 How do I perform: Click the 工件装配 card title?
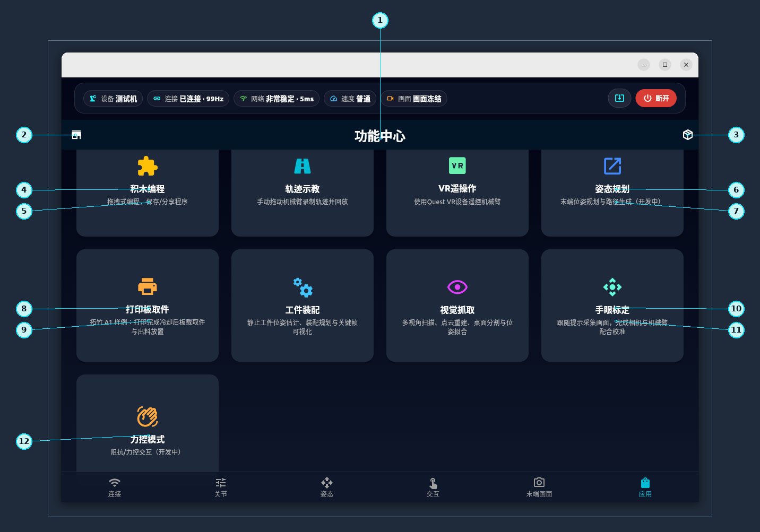coord(303,310)
